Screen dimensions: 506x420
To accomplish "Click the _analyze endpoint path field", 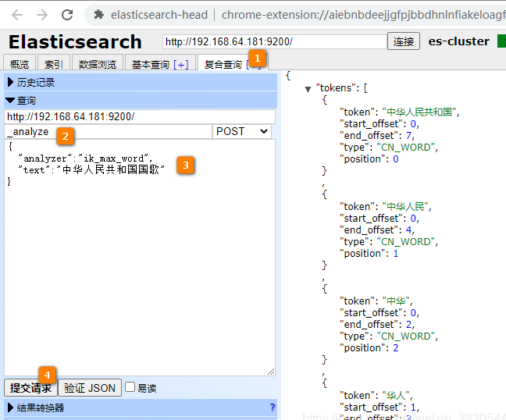I will pos(108,132).
